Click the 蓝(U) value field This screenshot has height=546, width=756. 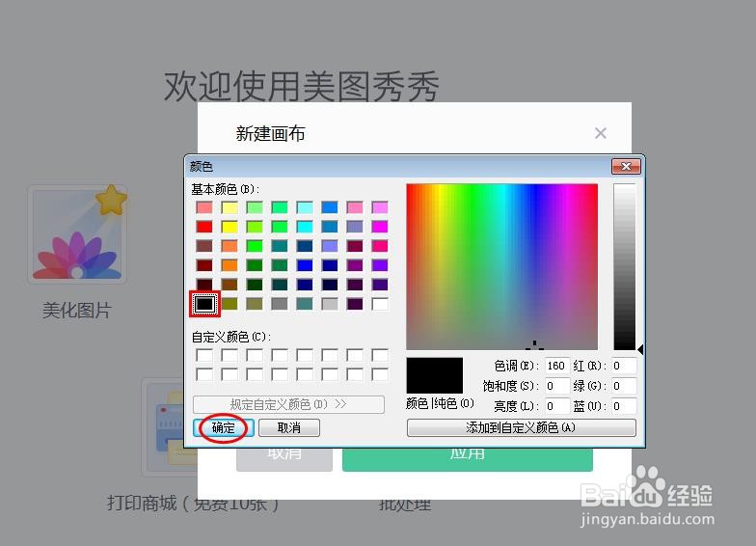click(x=625, y=406)
